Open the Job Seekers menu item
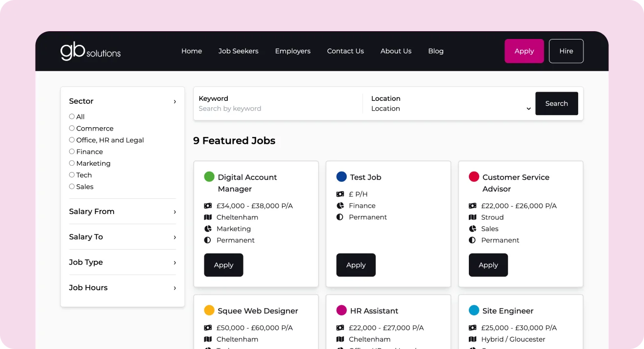This screenshot has height=349, width=644. [x=238, y=51]
